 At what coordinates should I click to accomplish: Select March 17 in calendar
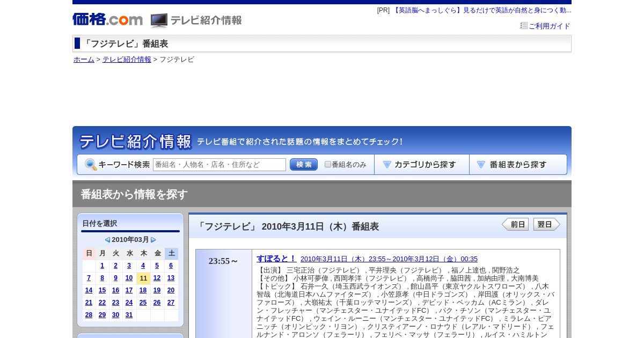click(x=129, y=290)
